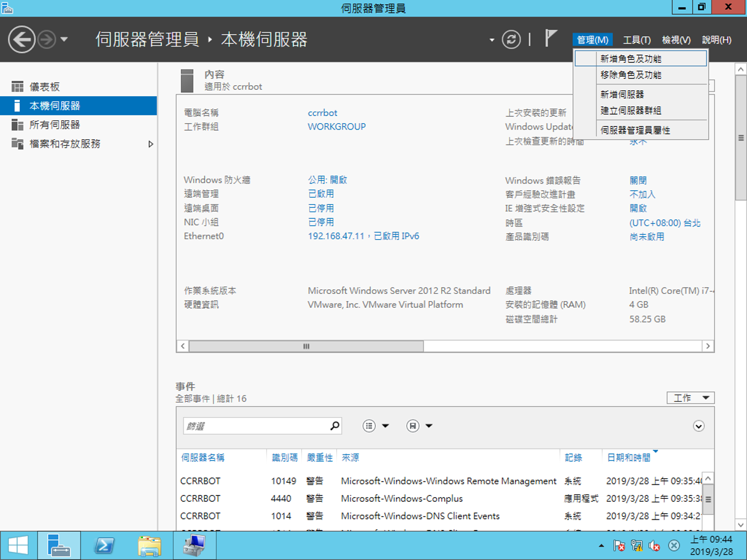Click the forward navigation arrow button
The image size is (747, 560).
47,40
